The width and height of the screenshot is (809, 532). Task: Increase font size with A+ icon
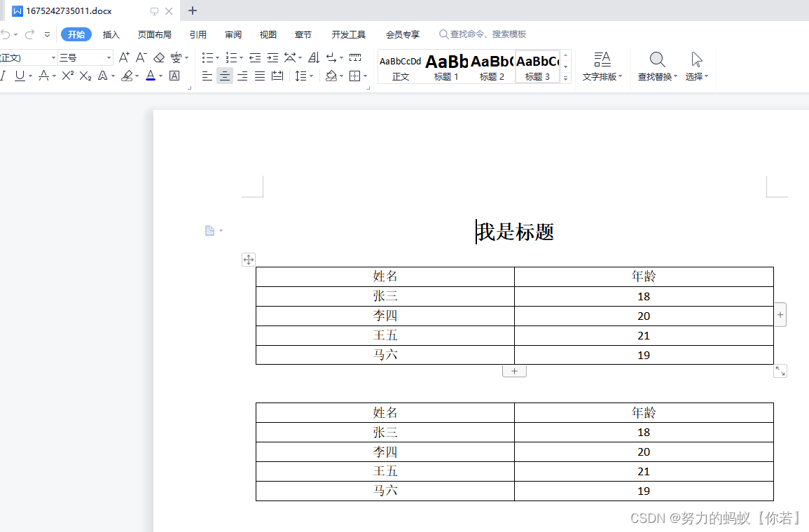pyautogui.click(x=125, y=57)
